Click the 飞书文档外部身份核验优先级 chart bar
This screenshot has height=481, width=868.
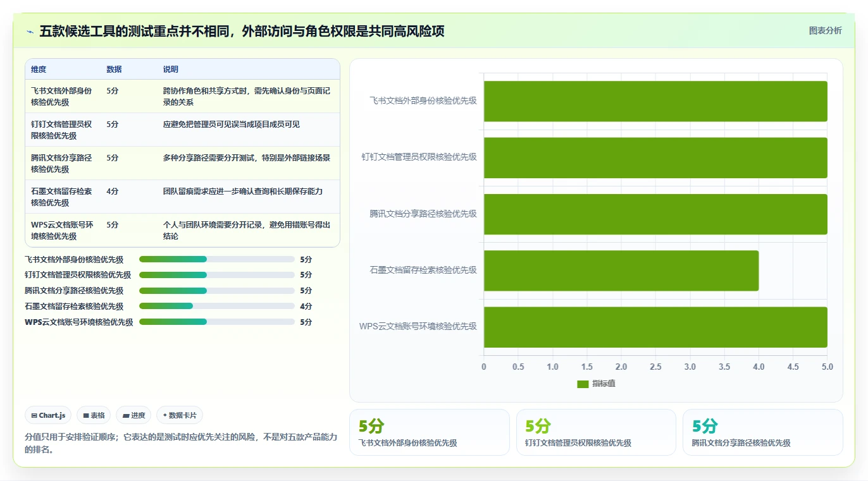(655, 101)
